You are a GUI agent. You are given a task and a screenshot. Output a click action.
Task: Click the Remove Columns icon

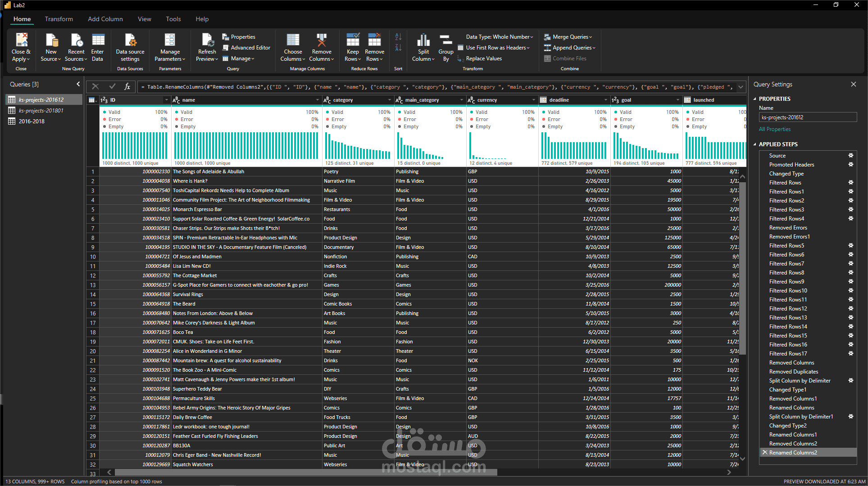[321, 40]
